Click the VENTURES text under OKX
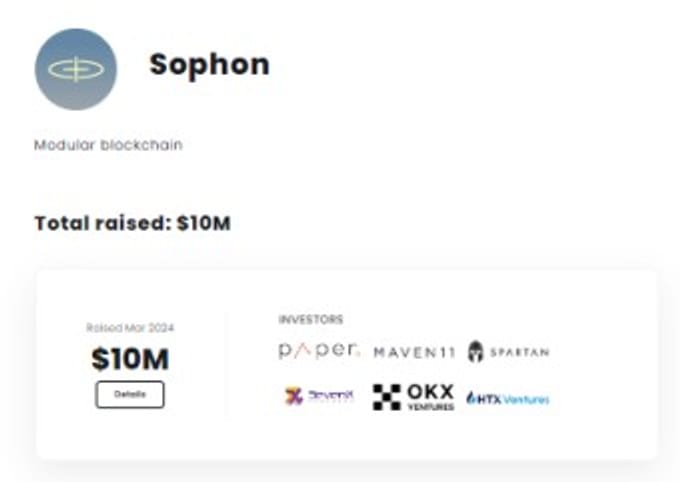Screen dimensions: 680x482 (431, 407)
